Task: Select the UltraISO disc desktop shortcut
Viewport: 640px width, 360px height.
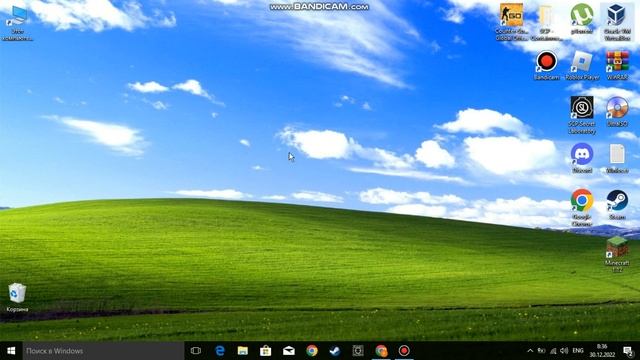Action: point(617,112)
